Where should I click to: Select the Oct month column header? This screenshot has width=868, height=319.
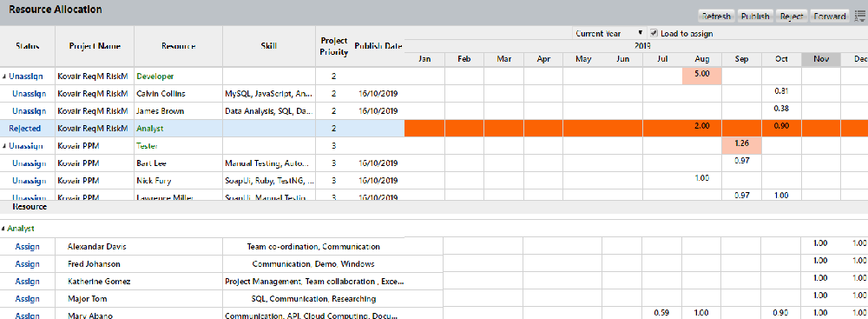(781, 59)
